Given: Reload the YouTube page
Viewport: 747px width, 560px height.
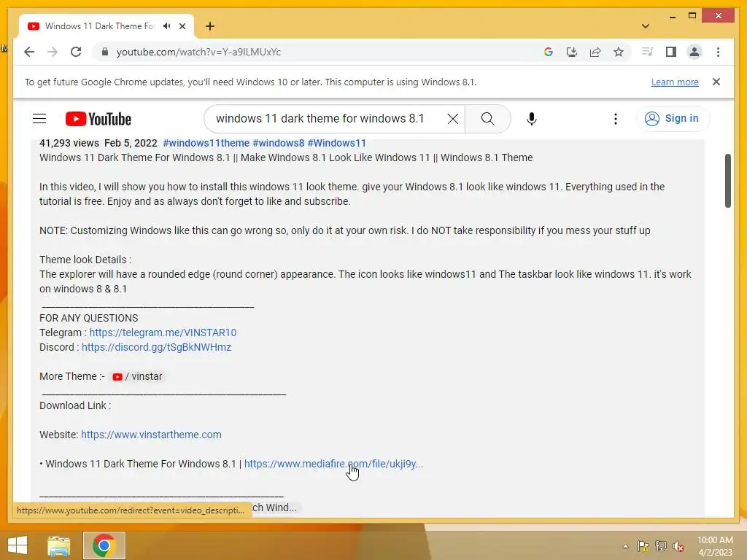Looking at the screenshot, I should click(x=76, y=52).
